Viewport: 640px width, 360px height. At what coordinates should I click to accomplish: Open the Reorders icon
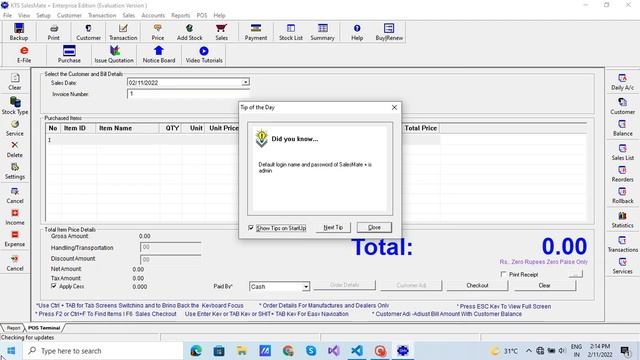coord(622,174)
